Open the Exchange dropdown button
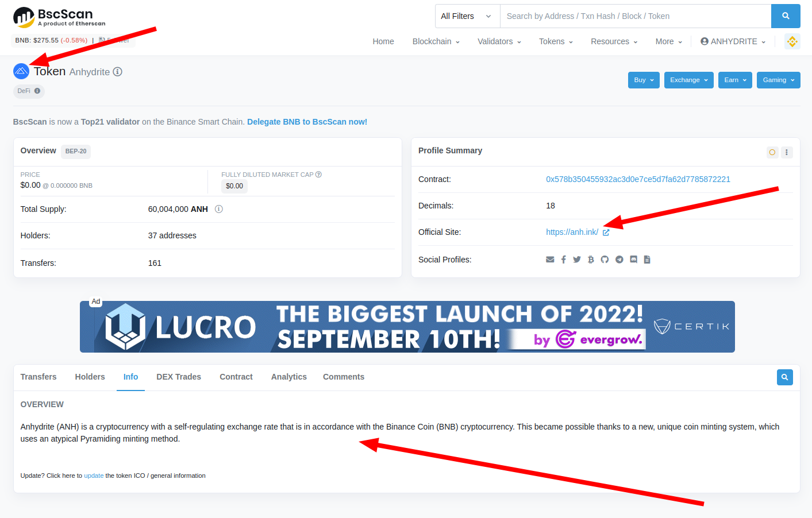 [x=689, y=80]
